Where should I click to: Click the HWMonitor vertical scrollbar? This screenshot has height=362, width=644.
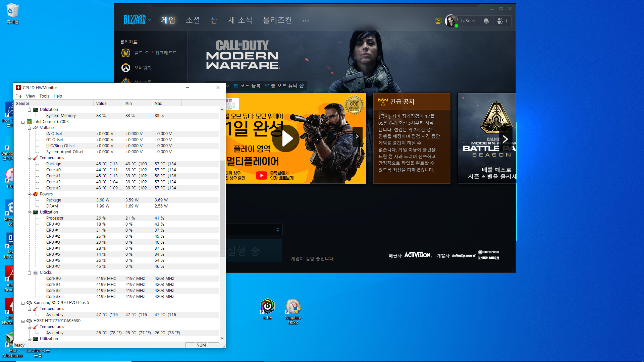[x=222, y=208]
